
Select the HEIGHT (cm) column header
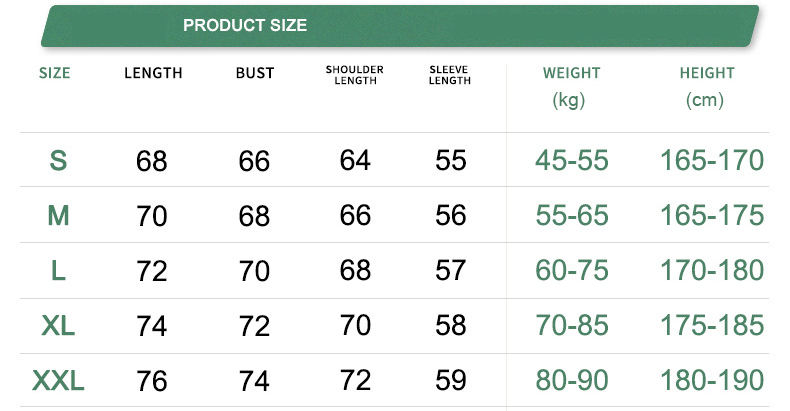click(707, 85)
